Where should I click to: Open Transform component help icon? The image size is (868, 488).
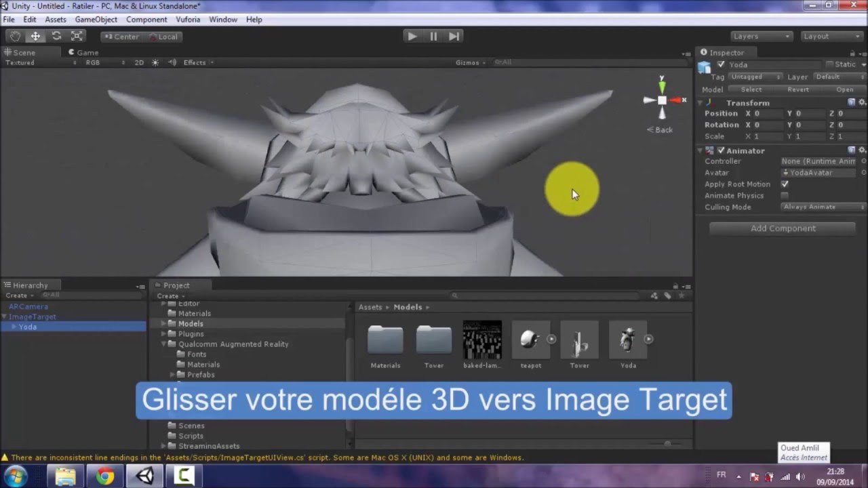coord(851,102)
